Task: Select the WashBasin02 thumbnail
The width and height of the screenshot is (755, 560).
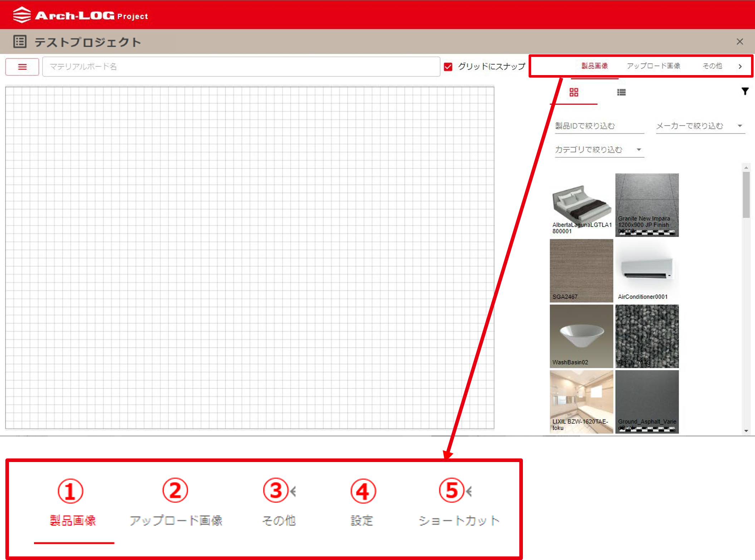Action: [x=581, y=336]
